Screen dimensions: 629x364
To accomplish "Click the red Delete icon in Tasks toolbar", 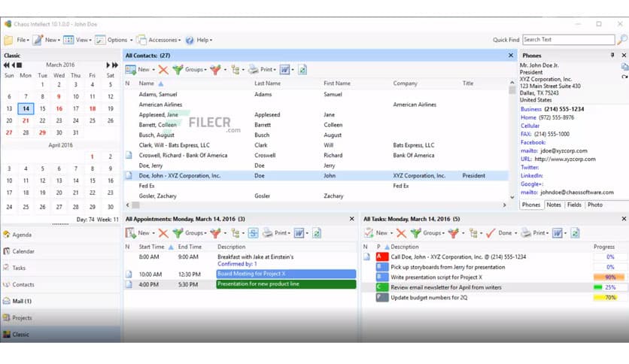I will click(x=401, y=233).
